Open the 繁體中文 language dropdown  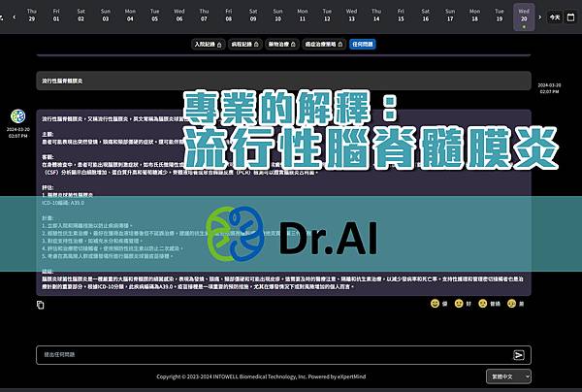(508, 376)
